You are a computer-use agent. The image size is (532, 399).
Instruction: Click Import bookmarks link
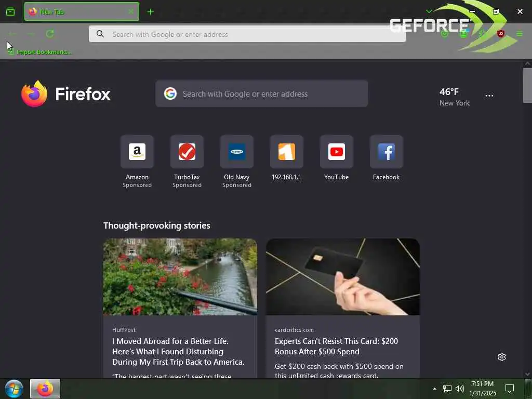tap(40, 52)
